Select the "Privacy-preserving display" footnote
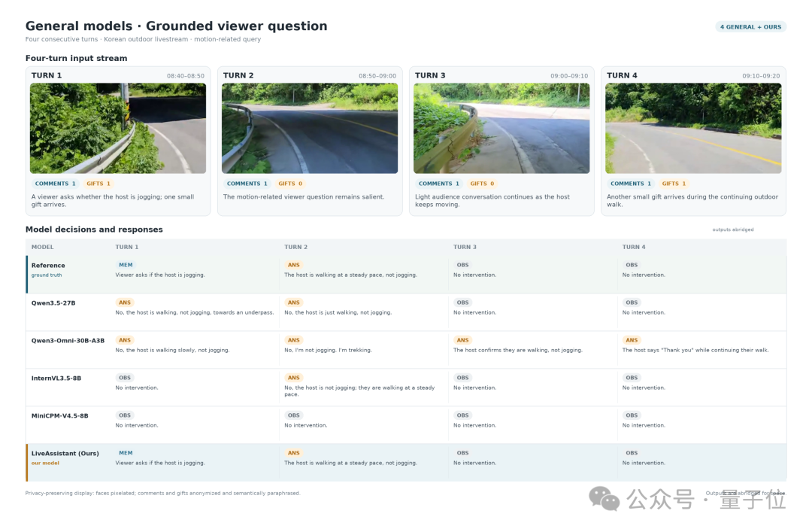 [162, 493]
